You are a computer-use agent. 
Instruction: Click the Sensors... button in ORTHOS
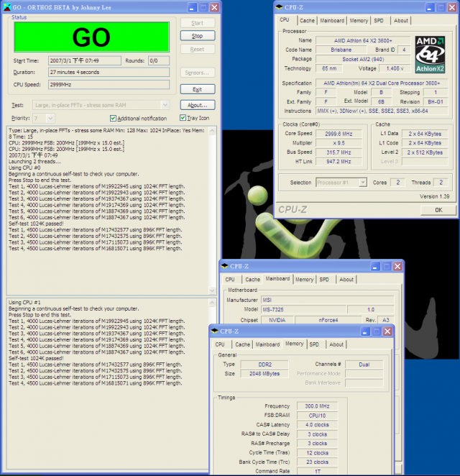tap(198, 73)
